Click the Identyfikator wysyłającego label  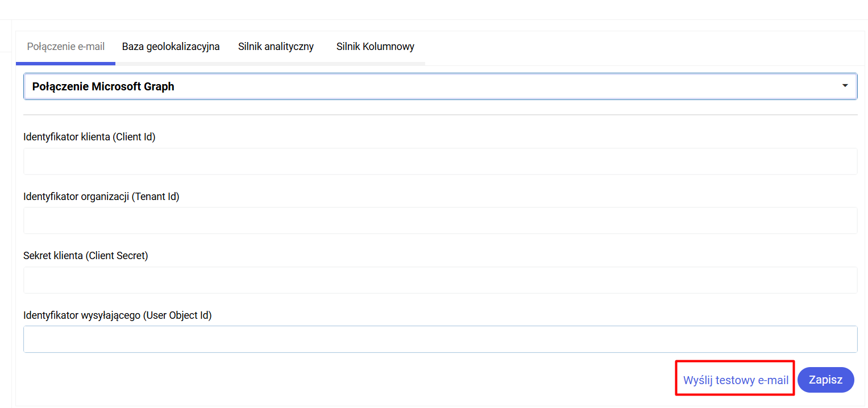(x=117, y=315)
